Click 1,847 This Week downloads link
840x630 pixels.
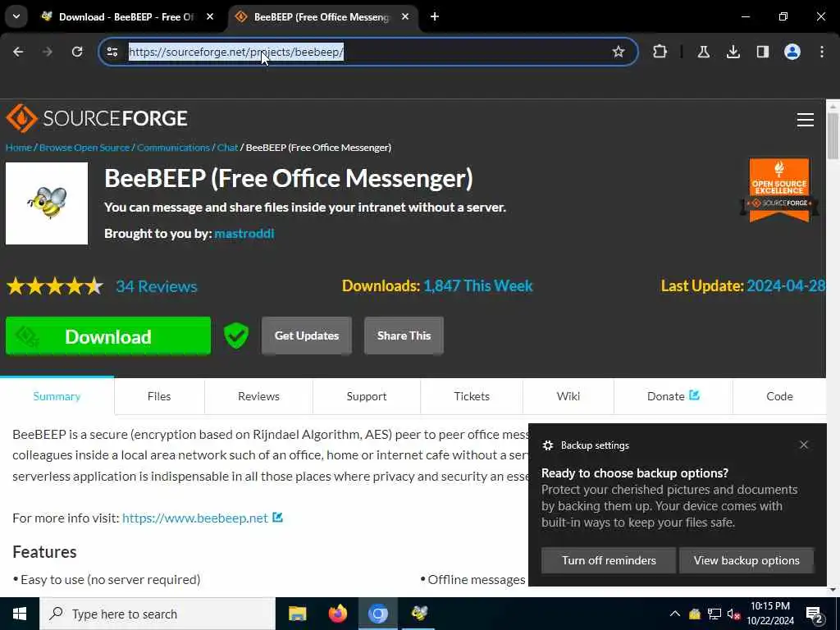pos(478,285)
